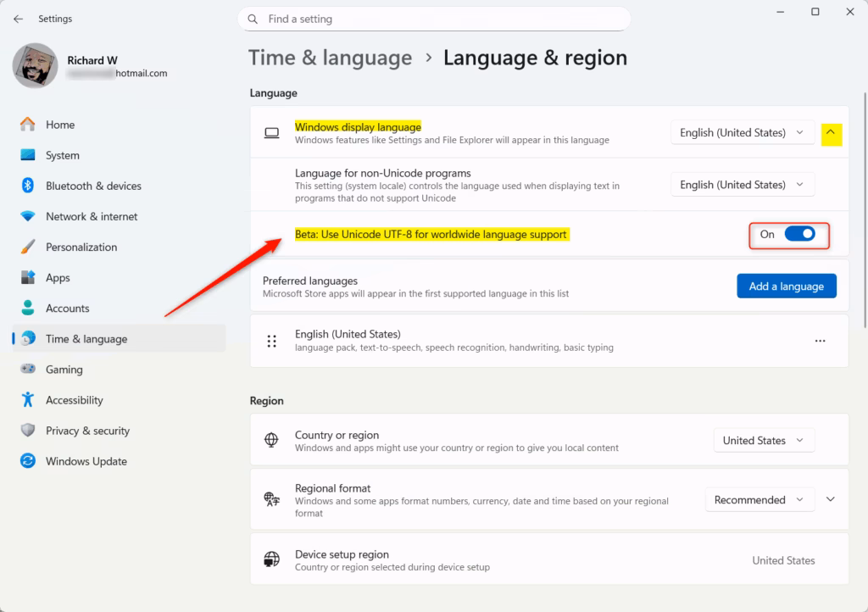Screen dimensions: 868x612
Task: Expand the Regional format section chevron
Action: [831, 499]
